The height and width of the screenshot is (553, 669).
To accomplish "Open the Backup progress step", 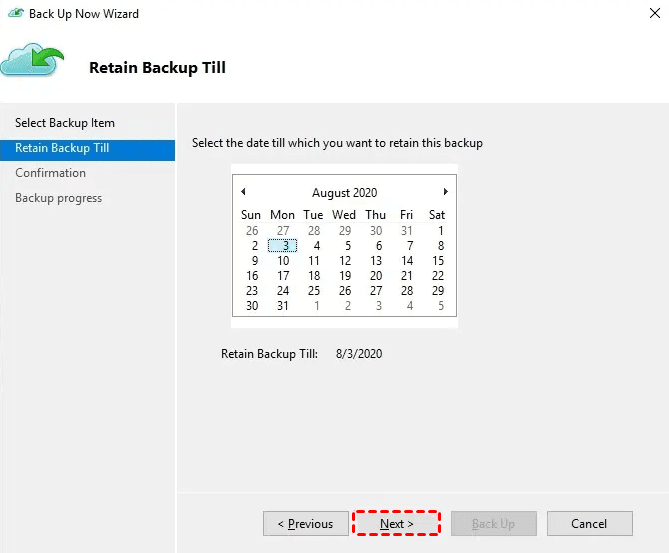I will tap(58, 198).
